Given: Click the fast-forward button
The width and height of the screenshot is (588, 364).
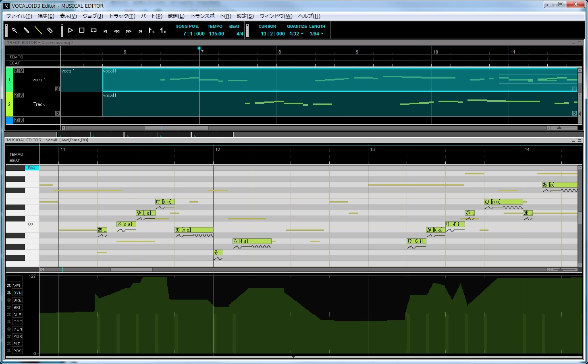Looking at the screenshot, I should coord(129,31).
